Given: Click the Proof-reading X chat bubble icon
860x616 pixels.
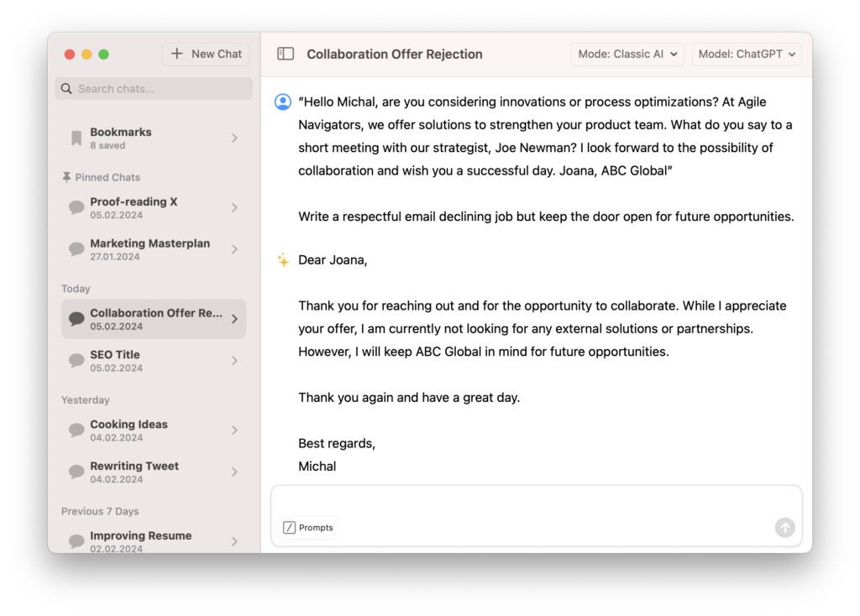Looking at the screenshot, I should 76,207.
